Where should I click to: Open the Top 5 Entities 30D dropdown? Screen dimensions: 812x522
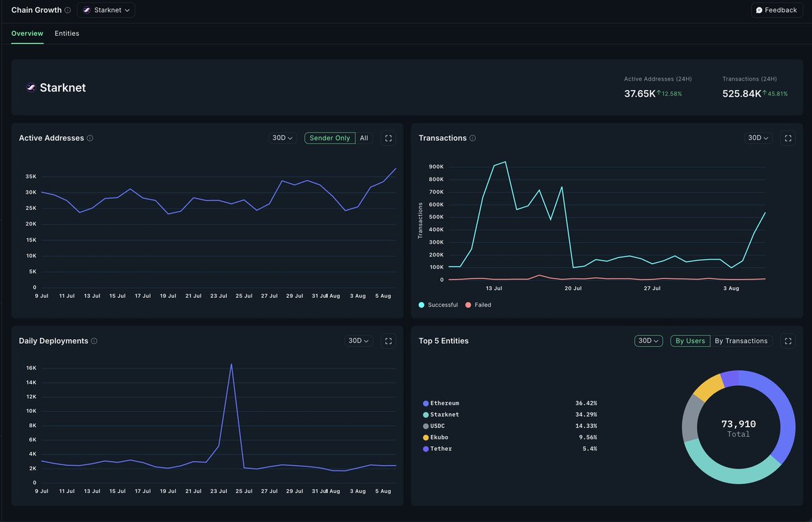649,341
